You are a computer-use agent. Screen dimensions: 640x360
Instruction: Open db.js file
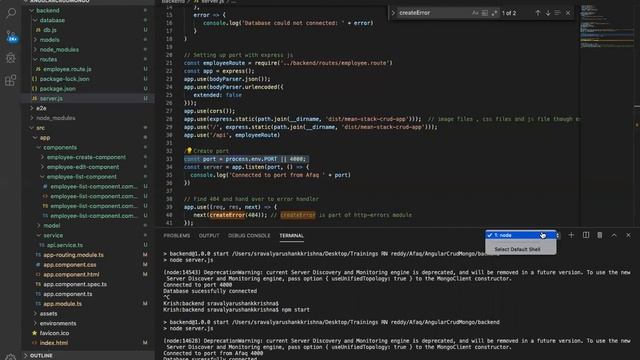pyautogui.click(x=50, y=30)
